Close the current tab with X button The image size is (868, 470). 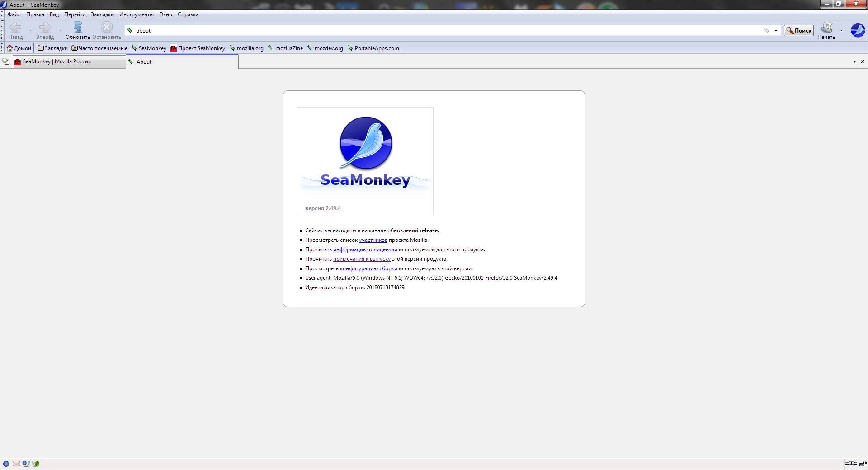[862, 62]
